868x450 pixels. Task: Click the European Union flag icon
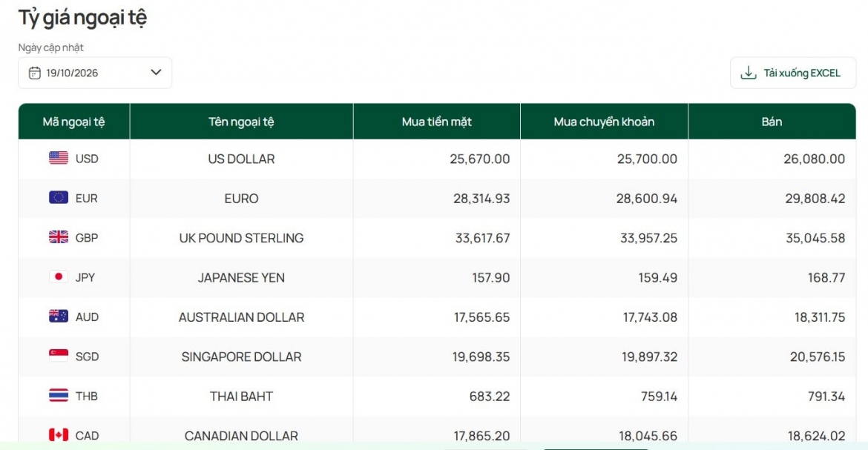(59, 198)
